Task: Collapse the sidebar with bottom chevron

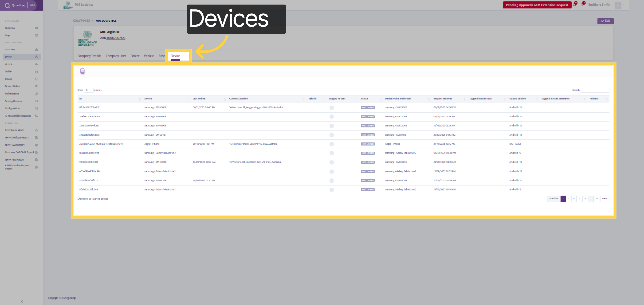Action: pyautogui.click(x=22, y=302)
